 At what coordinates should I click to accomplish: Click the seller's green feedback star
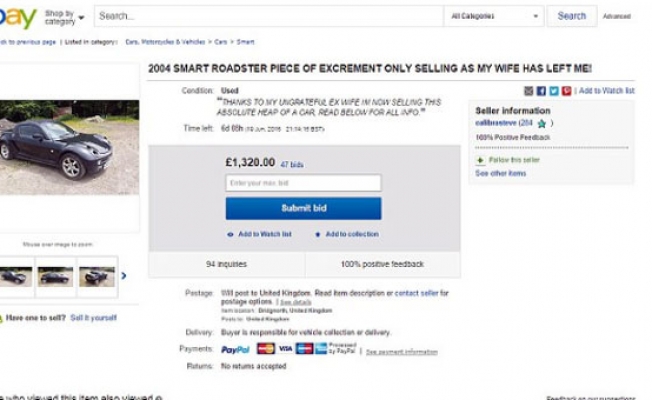(541, 123)
